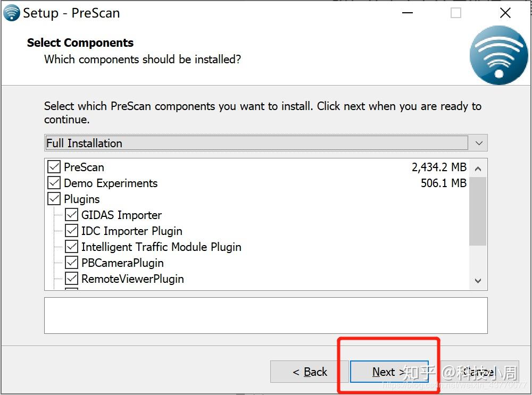Maximize the Setup window
Screen dimensions: 532x395
(x=456, y=13)
